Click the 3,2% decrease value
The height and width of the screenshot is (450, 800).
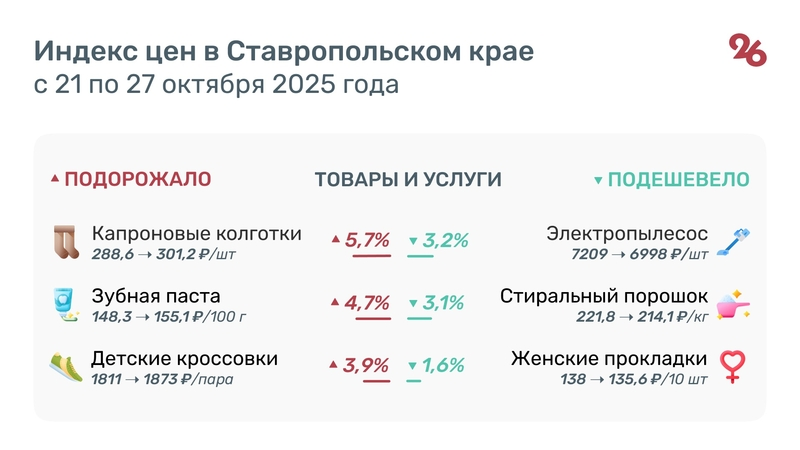pyautogui.click(x=445, y=240)
